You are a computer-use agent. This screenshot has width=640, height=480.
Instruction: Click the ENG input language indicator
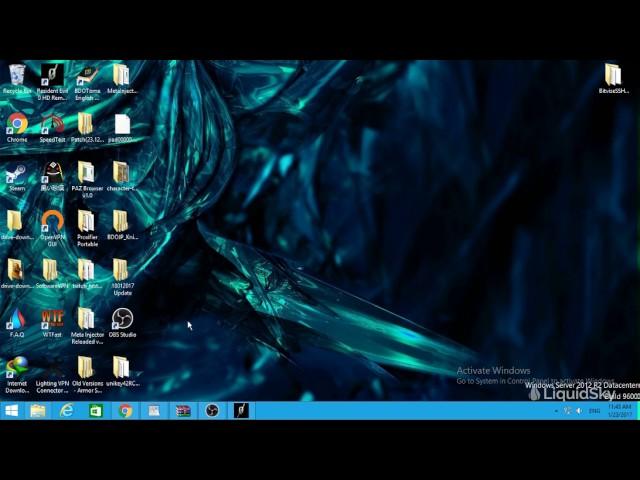click(594, 411)
